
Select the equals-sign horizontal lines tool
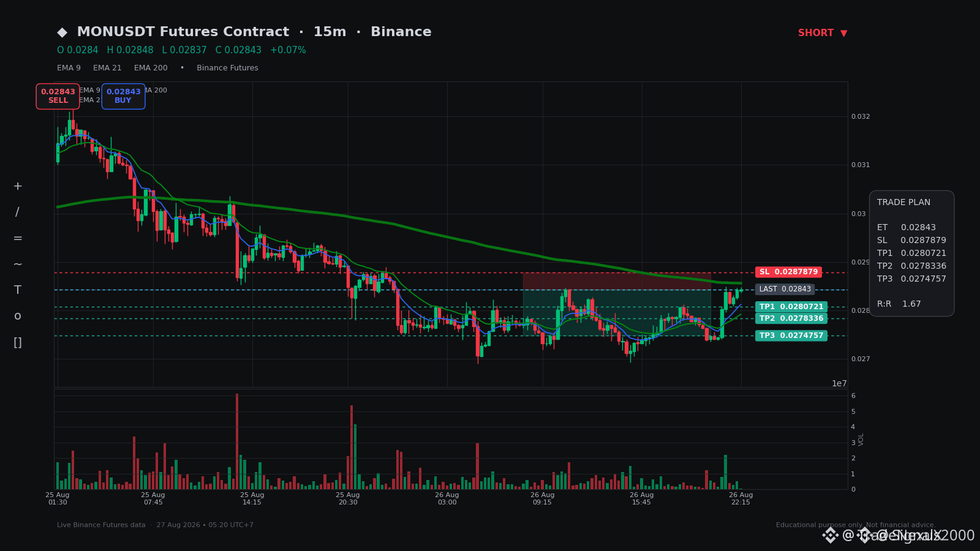pyautogui.click(x=18, y=238)
